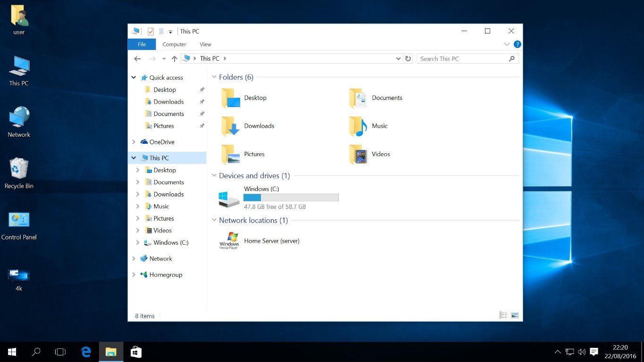Open the Store from the taskbar
The width and height of the screenshot is (644, 362).
136,352
